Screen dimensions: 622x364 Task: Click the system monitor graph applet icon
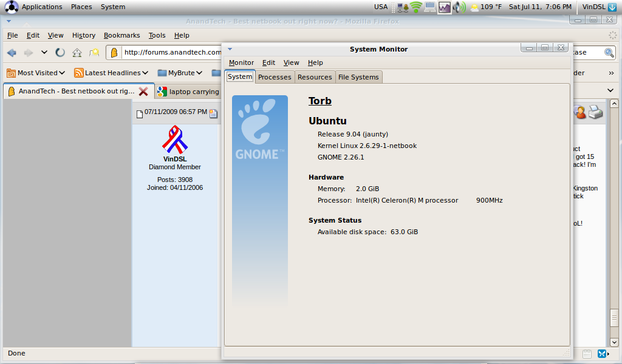coord(445,7)
